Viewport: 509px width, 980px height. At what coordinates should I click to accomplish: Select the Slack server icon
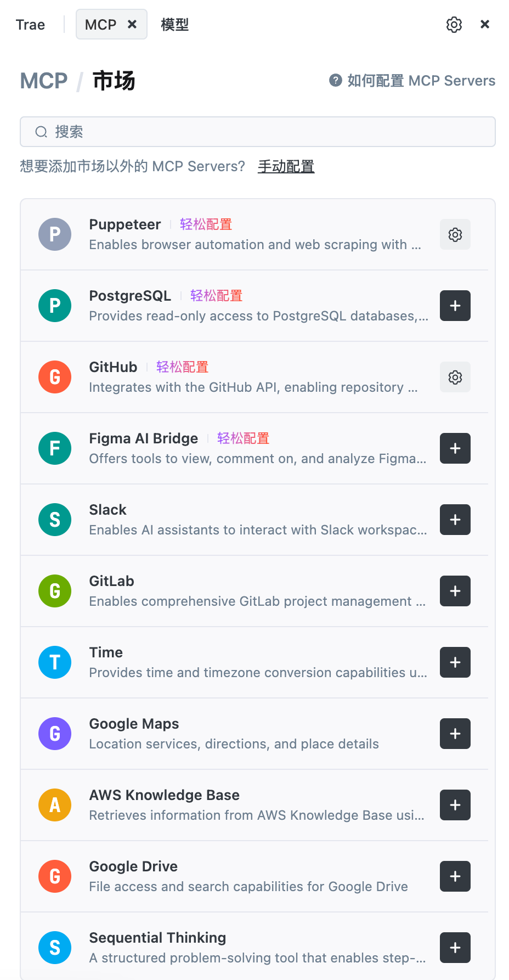55,520
